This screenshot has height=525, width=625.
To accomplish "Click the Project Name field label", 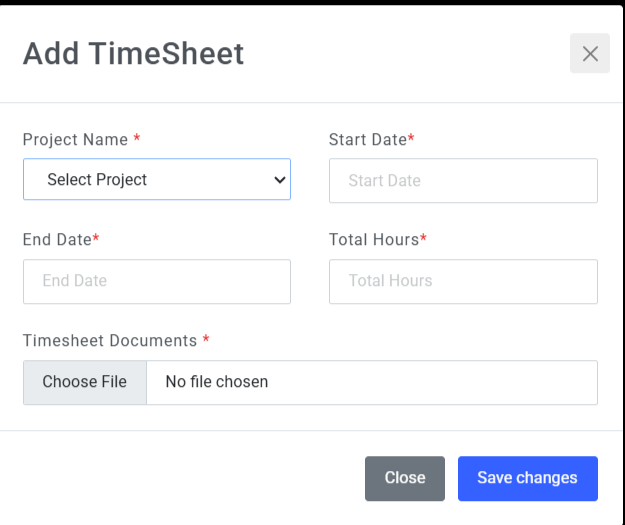I will (x=76, y=140).
